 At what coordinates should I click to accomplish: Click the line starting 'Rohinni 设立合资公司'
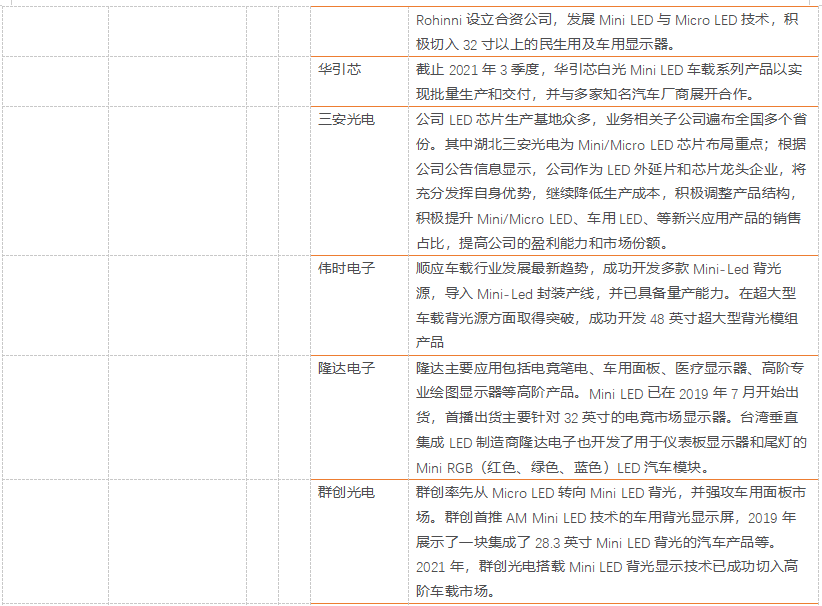(x=607, y=20)
